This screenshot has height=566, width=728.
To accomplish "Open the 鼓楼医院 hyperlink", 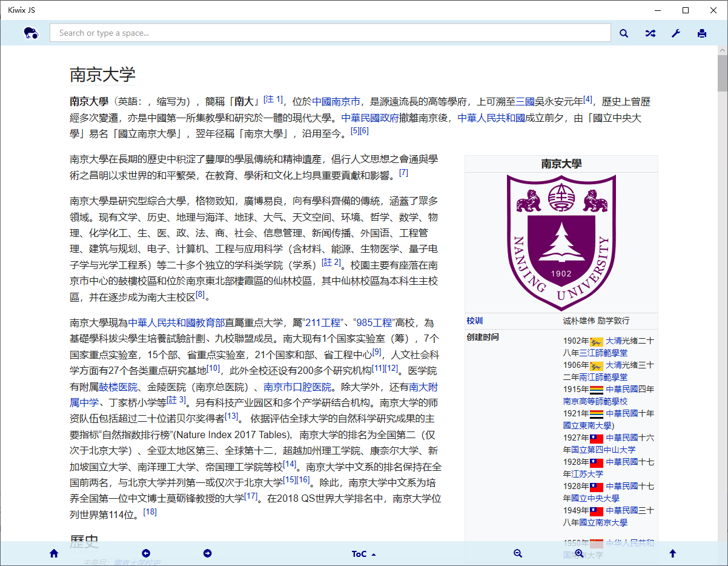I will point(118,387).
